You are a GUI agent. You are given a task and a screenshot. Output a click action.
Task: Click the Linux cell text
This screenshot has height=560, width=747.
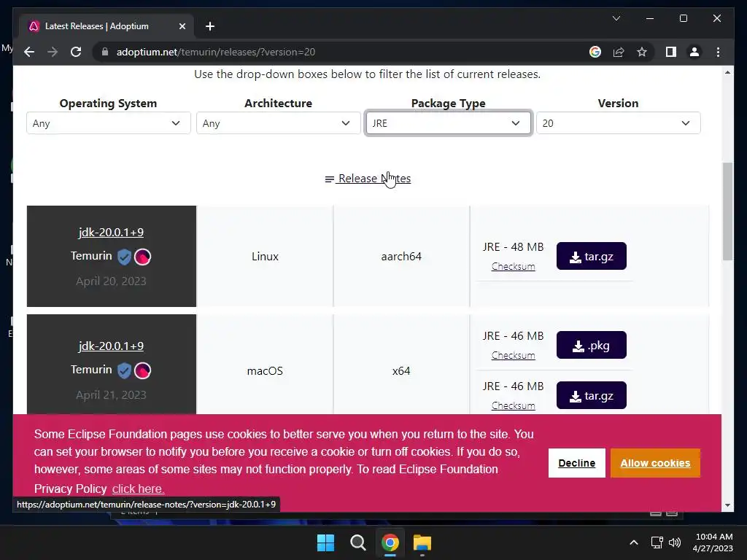coord(265,256)
